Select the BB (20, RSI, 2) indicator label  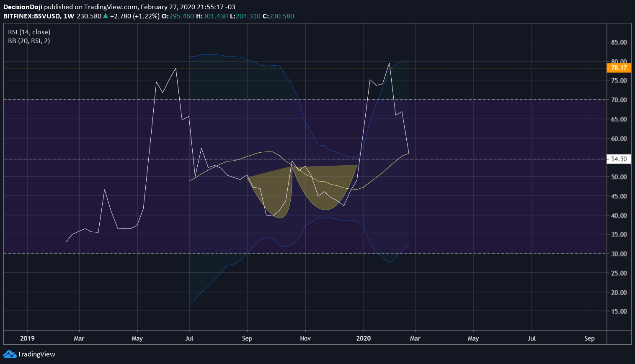(x=29, y=41)
